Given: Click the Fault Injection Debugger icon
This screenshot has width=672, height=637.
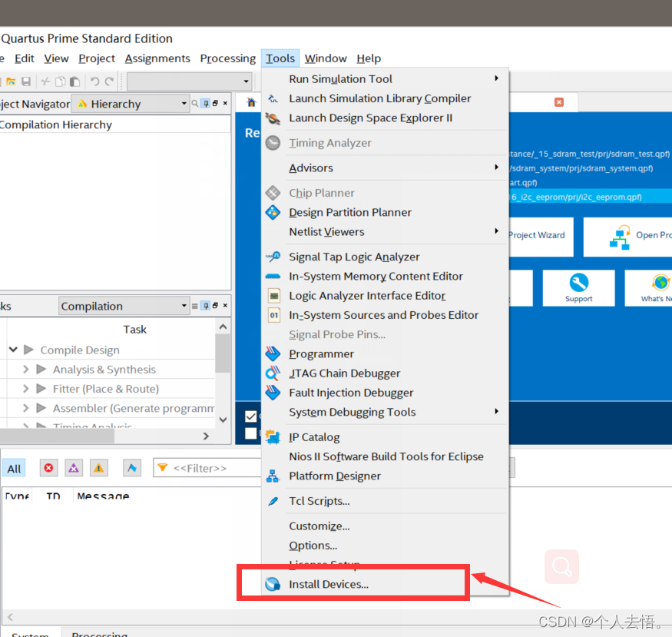Looking at the screenshot, I should pos(273,392).
